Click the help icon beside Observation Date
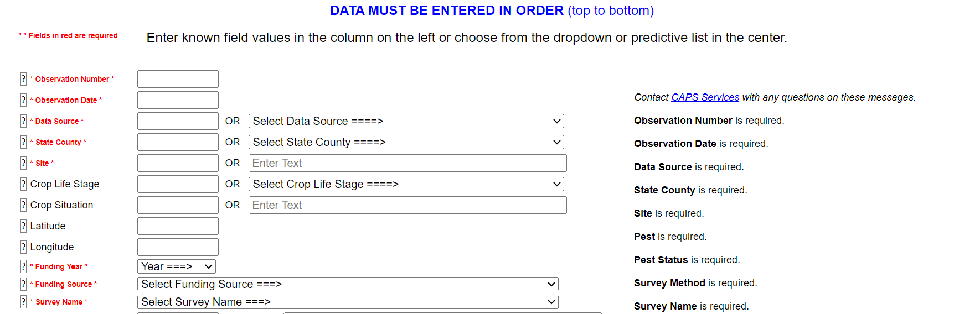The image size is (980, 314). [x=23, y=100]
